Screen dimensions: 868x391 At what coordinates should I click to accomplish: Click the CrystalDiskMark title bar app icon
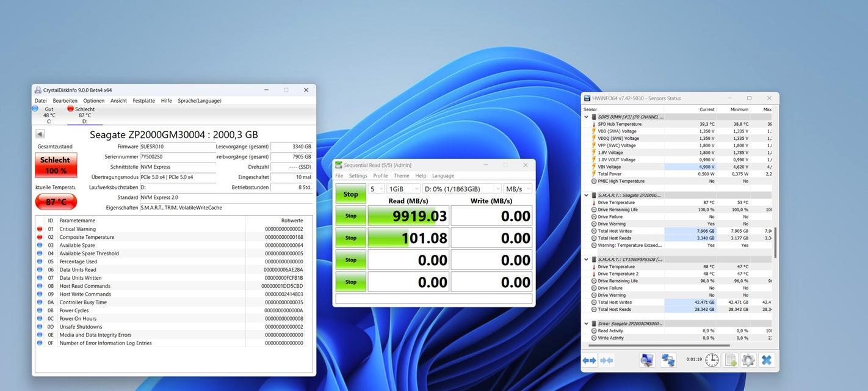(x=339, y=165)
